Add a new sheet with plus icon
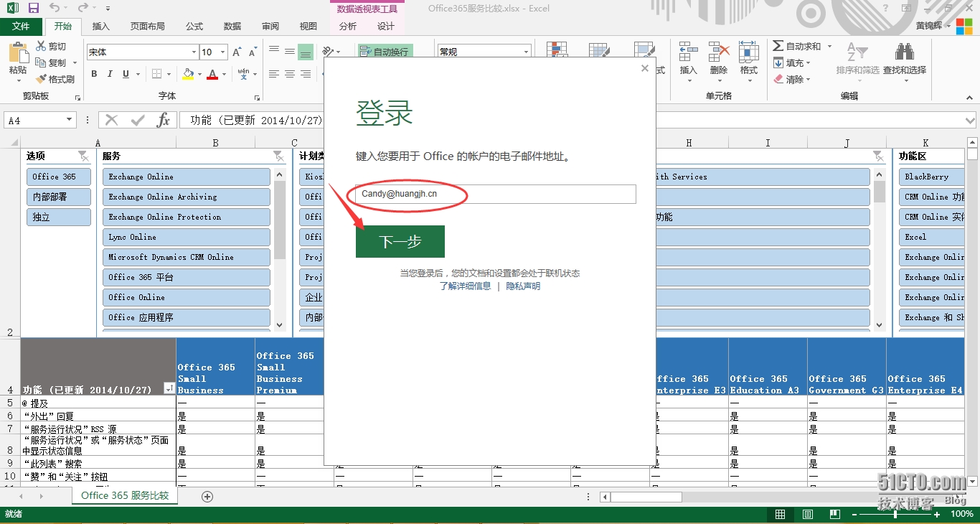 click(207, 496)
